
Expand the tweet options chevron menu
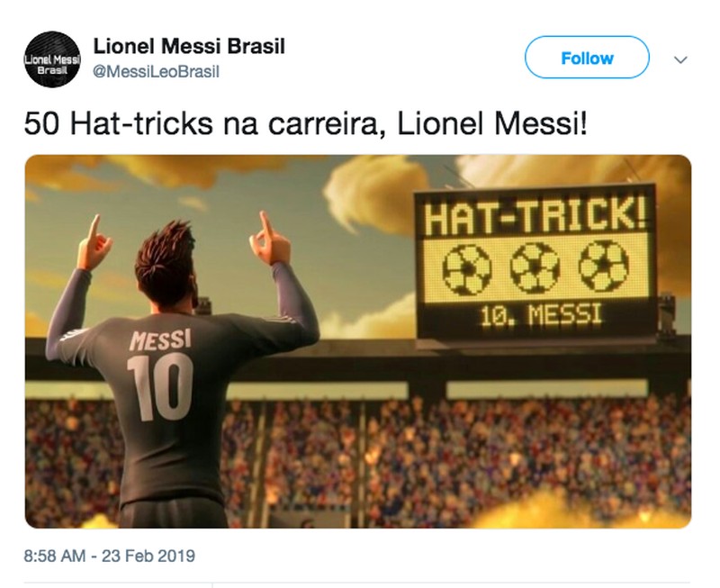click(680, 59)
